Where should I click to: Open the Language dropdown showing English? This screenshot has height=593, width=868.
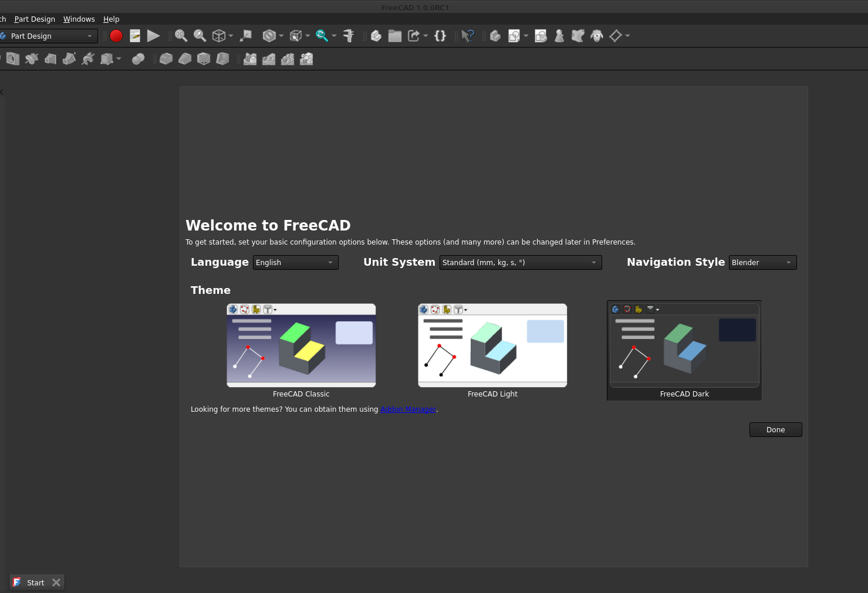(x=295, y=262)
